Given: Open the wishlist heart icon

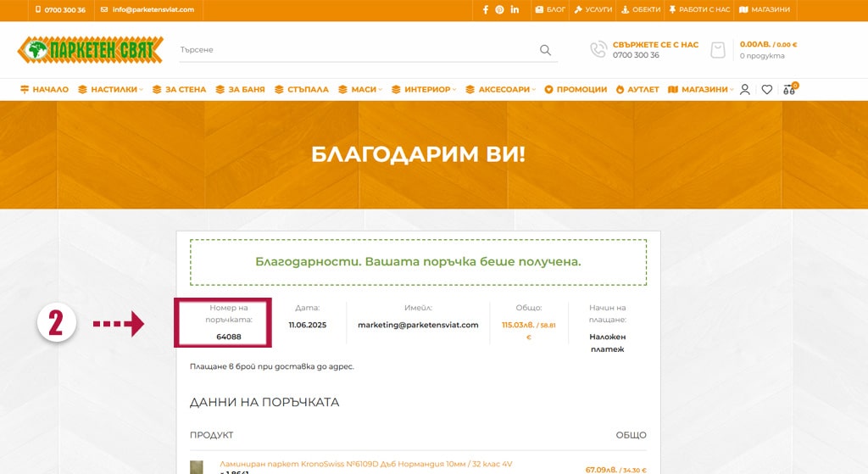Looking at the screenshot, I should point(766,89).
